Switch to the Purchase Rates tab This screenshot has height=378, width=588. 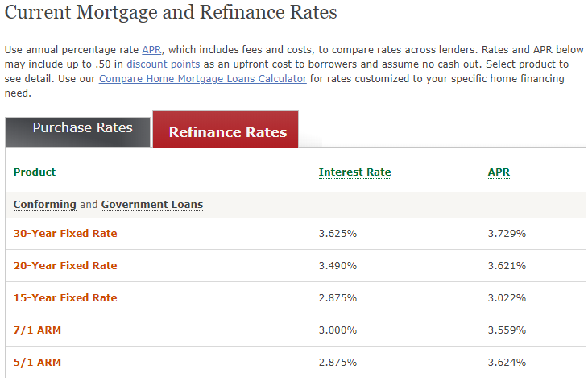77,132
